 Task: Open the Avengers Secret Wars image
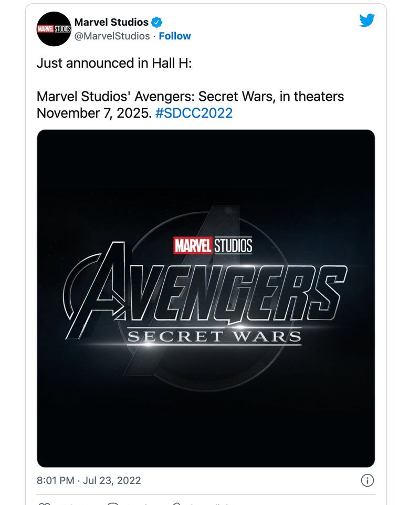point(206,298)
